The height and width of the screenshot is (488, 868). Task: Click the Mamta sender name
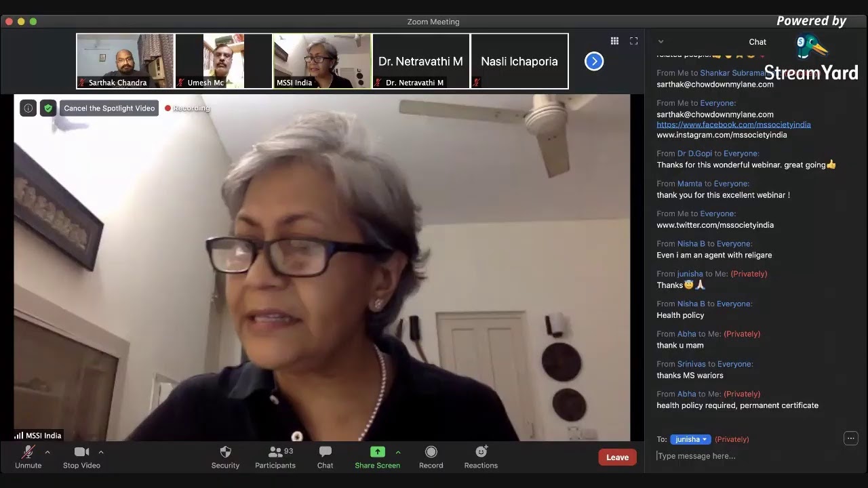click(690, 184)
